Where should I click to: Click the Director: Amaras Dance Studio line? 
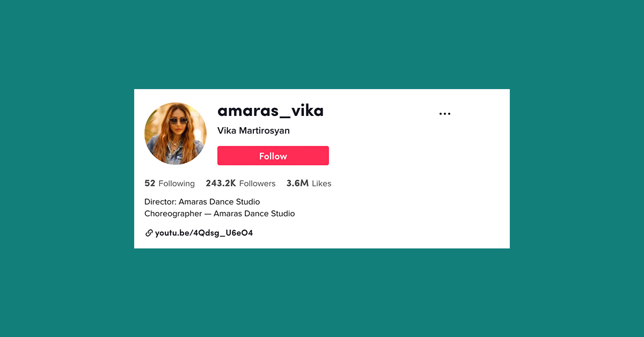click(x=202, y=202)
